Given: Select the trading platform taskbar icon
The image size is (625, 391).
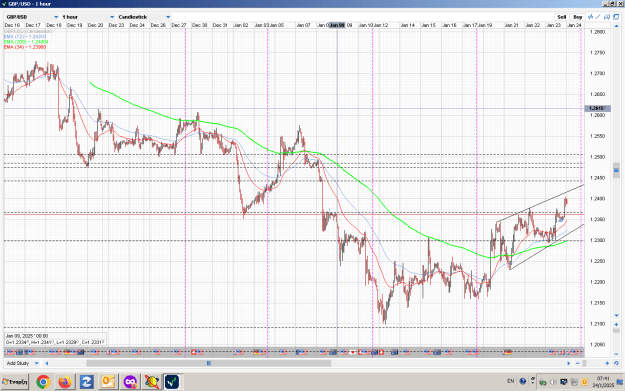Looking at the screenshot, I should 172,382.
